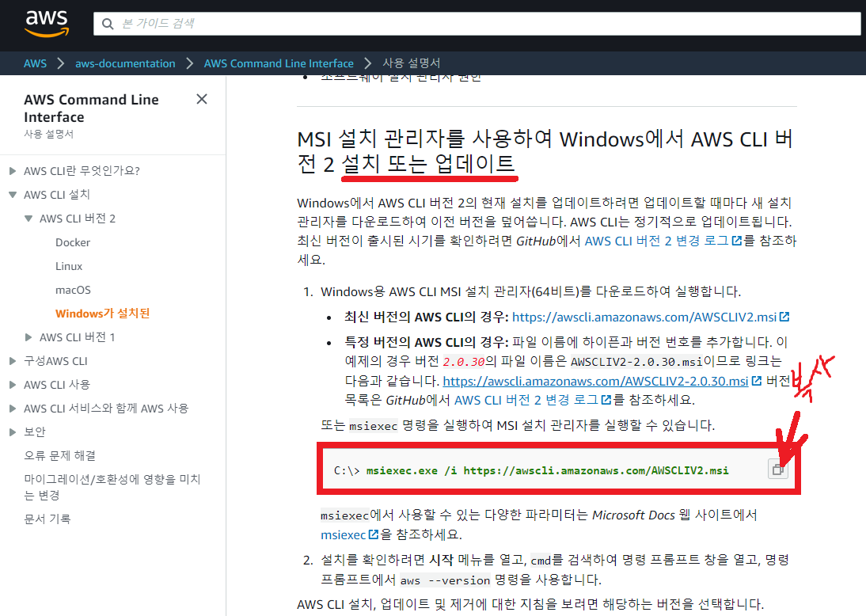Open AWS Command Line Interface breadcrumb
This screenshot has width=866, height=616.
click(279, 63)
